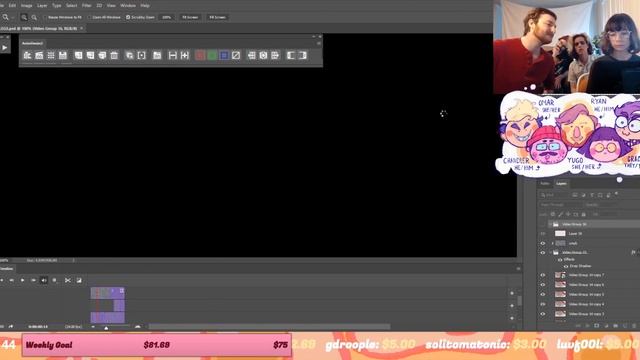Click the lock transparent pixels icon in Layers
The height and width of the screenshot is (360, 640).
(x=553, y=214)
